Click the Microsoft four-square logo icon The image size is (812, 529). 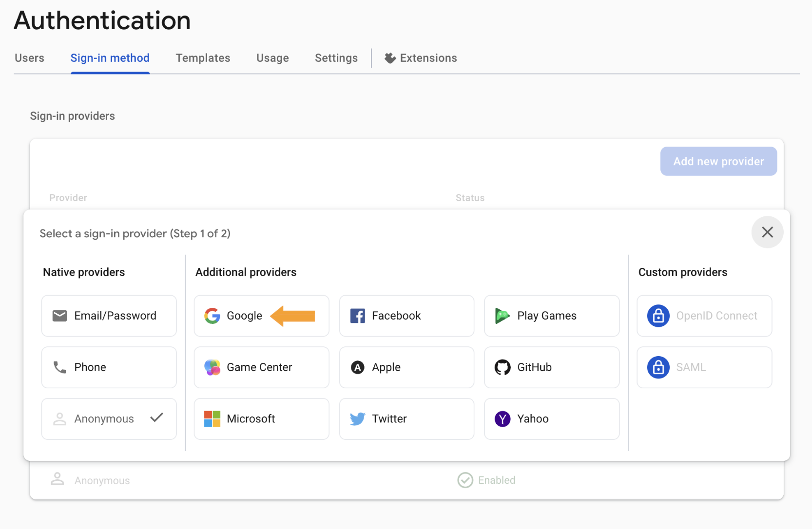tap(212, 419)
